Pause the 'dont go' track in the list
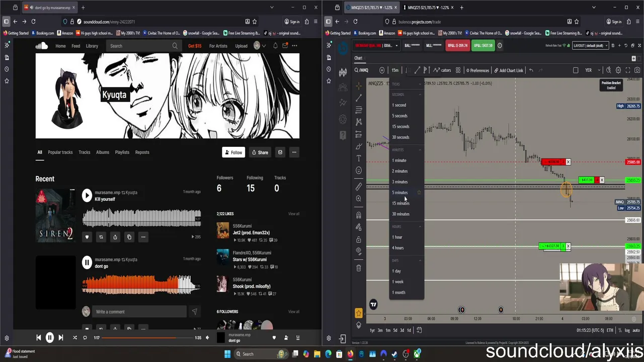Image resolution: width=644 pixels, height=362 pixels. pos(87,262)
